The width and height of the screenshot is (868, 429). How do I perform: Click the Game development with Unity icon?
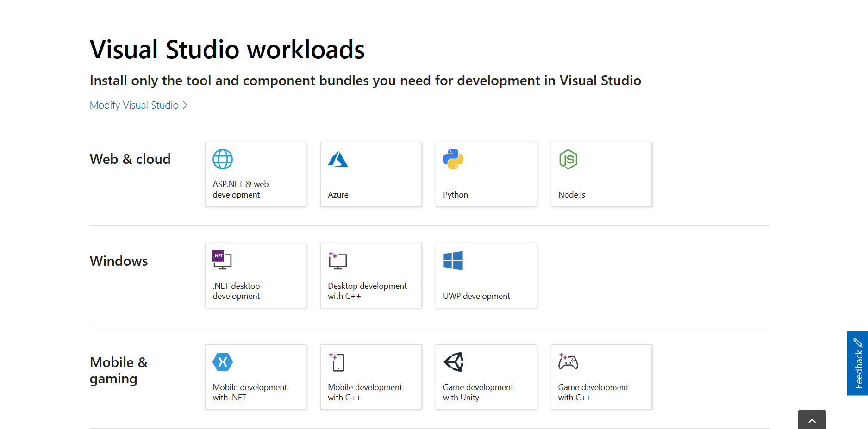point(453,362)
